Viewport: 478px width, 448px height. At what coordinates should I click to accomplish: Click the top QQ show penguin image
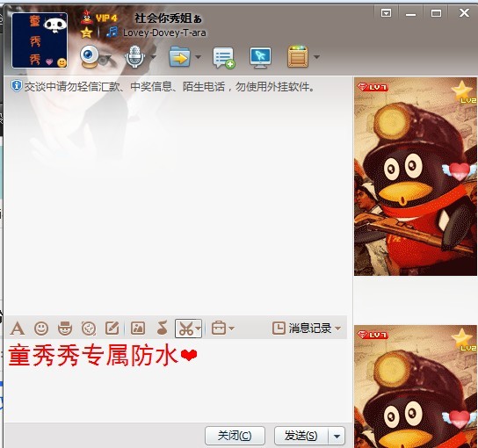tap(416, 177)
